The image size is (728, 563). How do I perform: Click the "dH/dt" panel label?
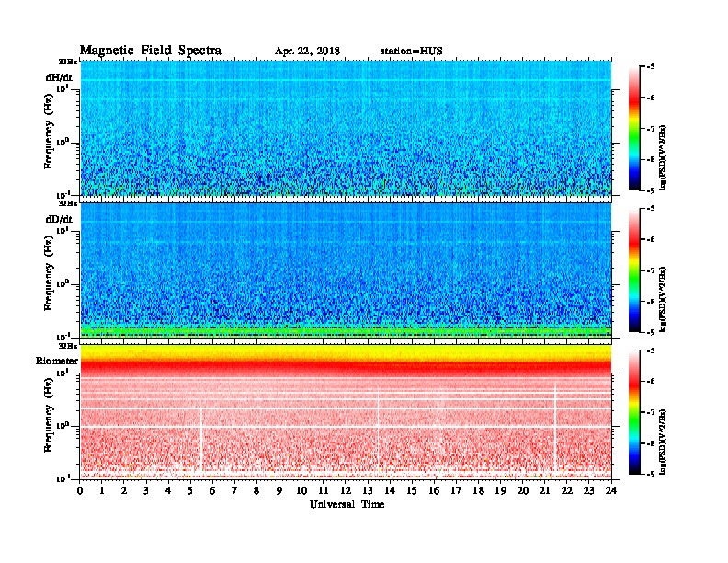coord(59,77)
